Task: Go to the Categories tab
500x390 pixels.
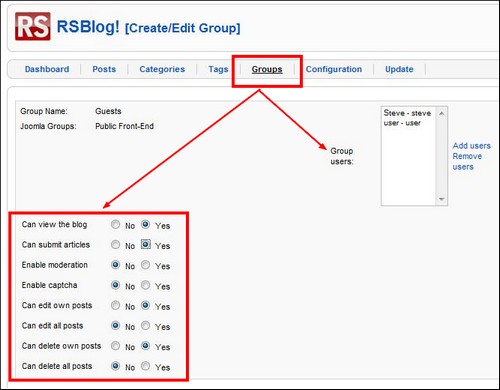Action: (162, 69)
